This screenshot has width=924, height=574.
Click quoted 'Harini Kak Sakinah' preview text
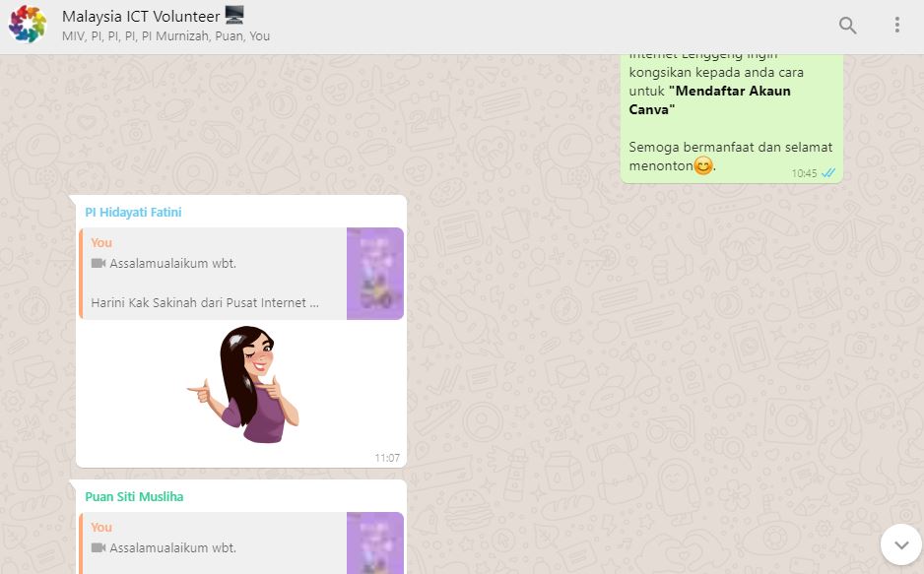(204, 302)
